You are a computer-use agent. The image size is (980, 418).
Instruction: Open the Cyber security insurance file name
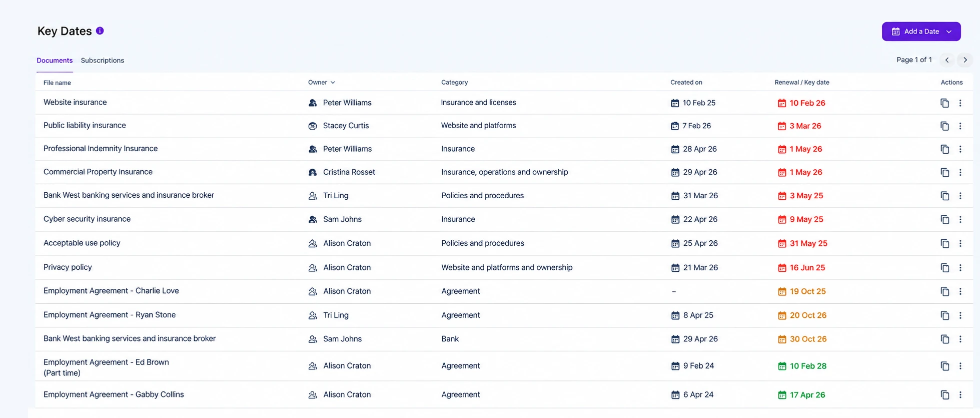click(87, 219)
